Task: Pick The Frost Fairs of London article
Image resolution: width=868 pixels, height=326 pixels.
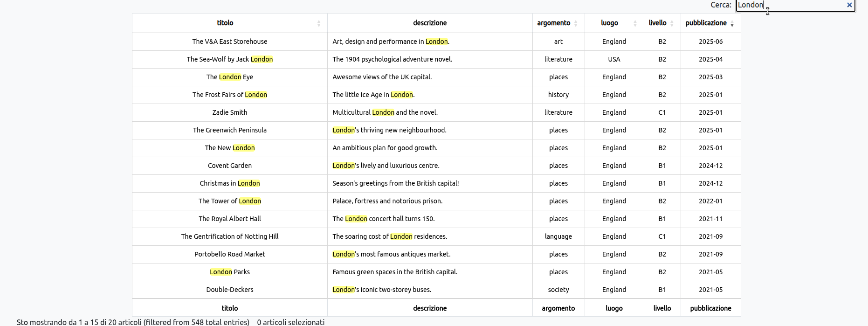Action: point(229,95)
